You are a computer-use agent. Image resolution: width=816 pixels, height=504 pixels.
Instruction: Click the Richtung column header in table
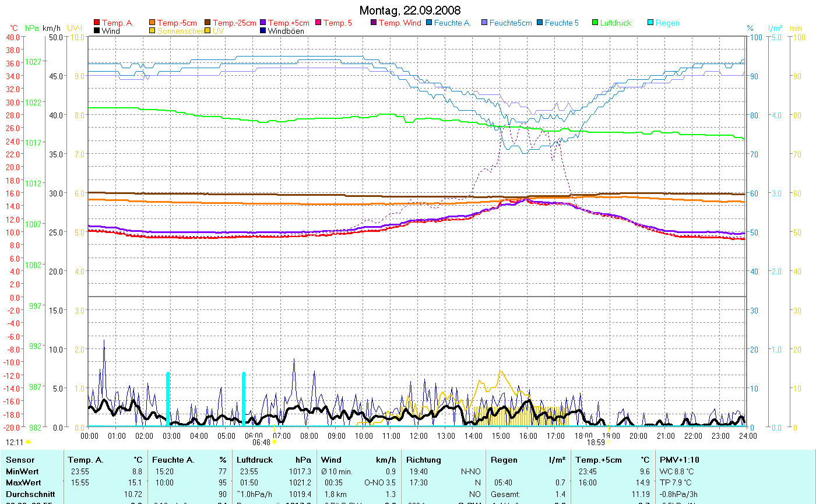(x=424, y=460)
